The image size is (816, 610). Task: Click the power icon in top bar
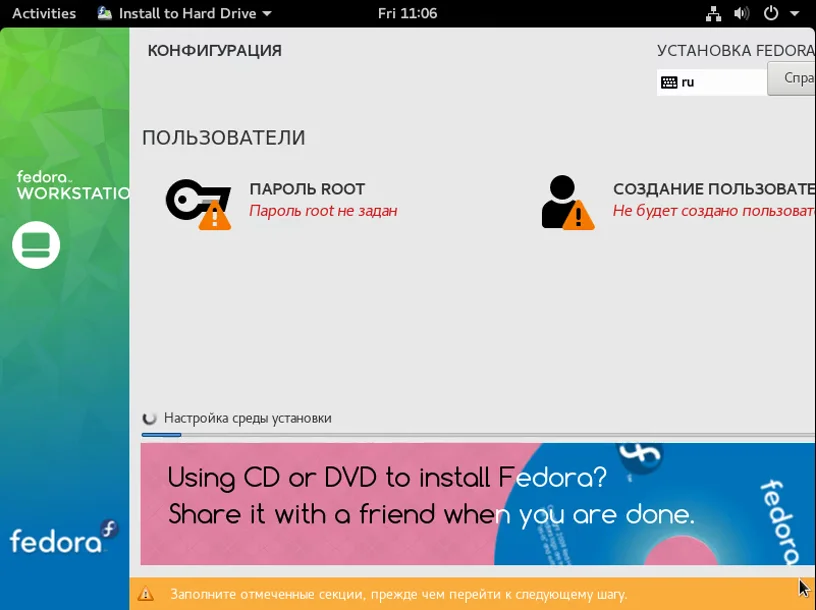(771, 13)
